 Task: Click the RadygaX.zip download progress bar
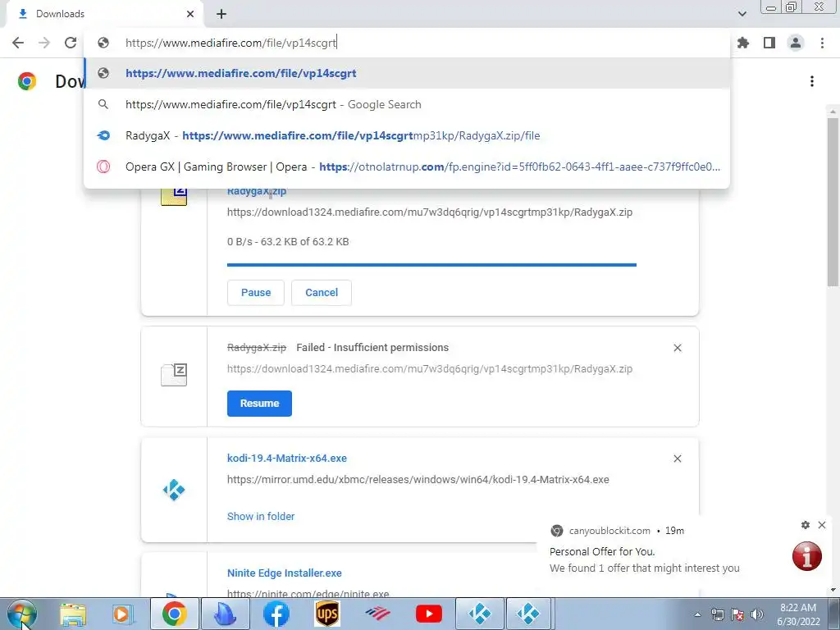click(x=431, y=265)
